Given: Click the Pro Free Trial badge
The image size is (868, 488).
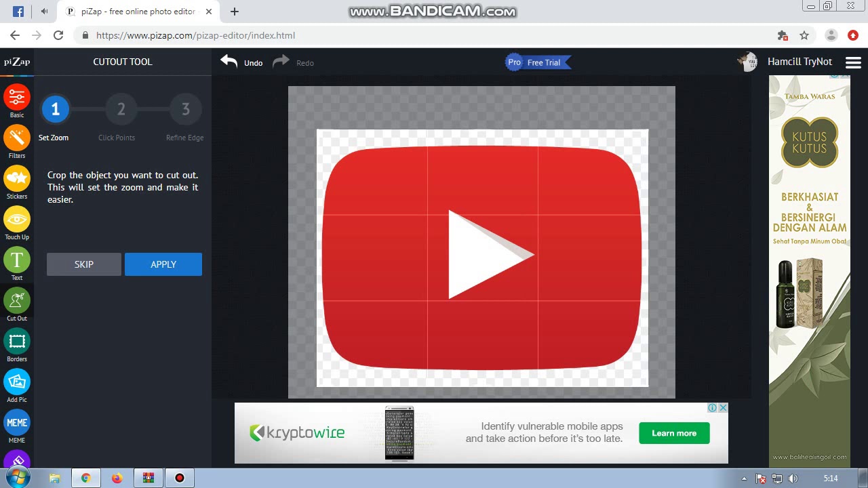Looking at the screenshot, I should [x=538, y=62].
